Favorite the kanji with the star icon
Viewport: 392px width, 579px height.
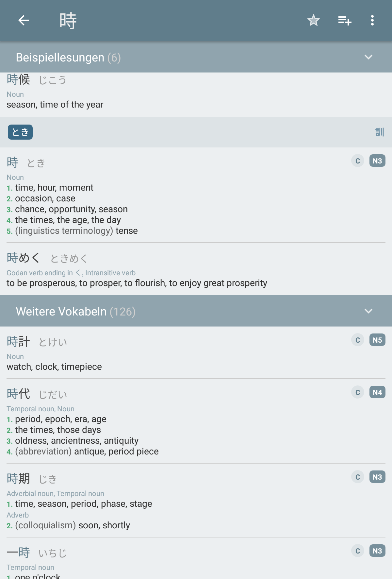coord(313,20)
